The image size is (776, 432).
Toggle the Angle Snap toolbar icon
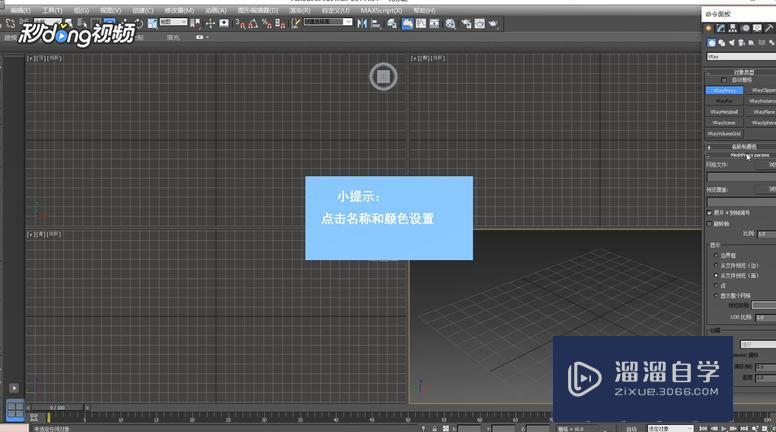pos(253,23)
